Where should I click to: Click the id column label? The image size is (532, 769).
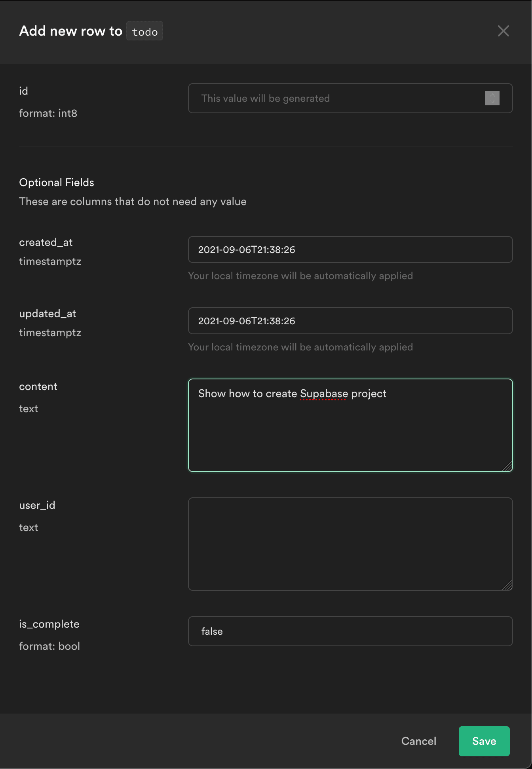[23, 91]
